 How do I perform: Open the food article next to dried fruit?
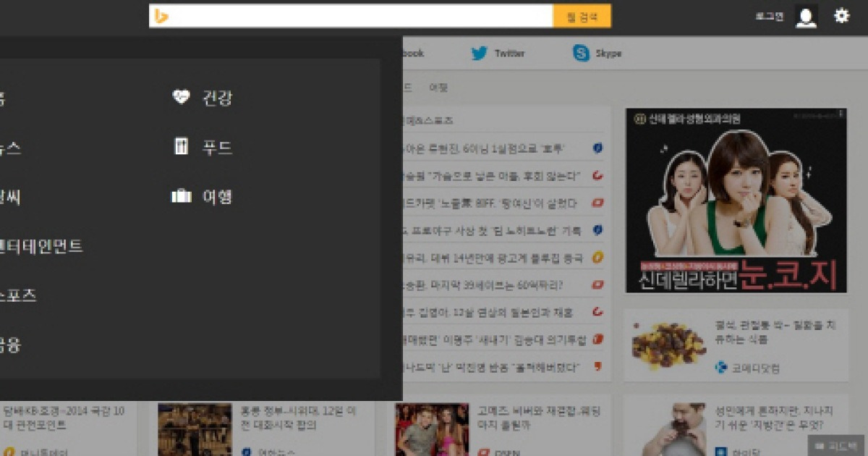[x=774, y=333]
